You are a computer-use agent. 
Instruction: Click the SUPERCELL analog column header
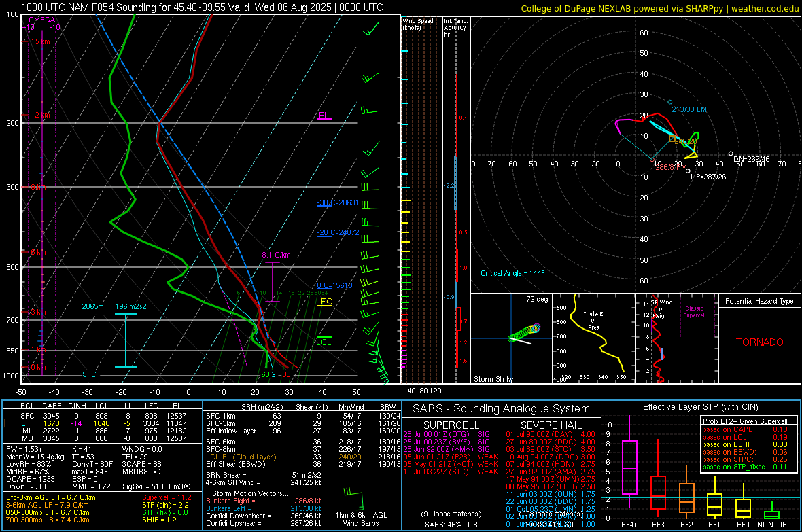[x=451, y=425]
